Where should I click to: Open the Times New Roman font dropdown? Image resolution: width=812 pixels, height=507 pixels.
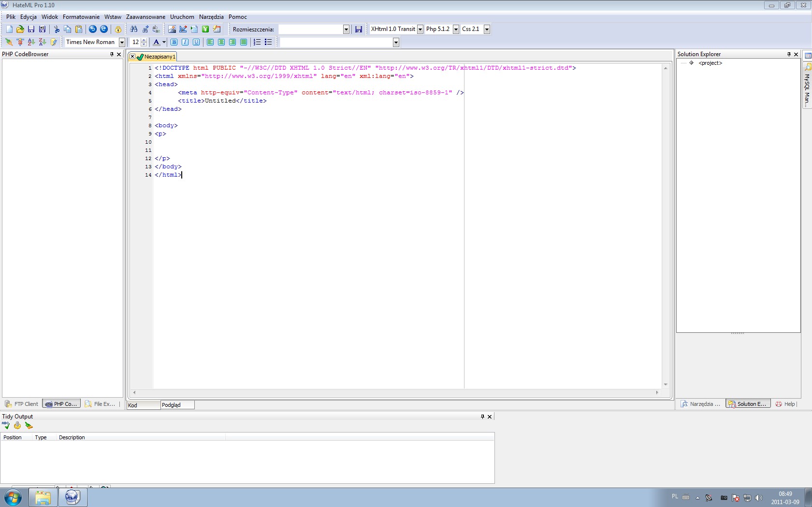tap(122, 43)
